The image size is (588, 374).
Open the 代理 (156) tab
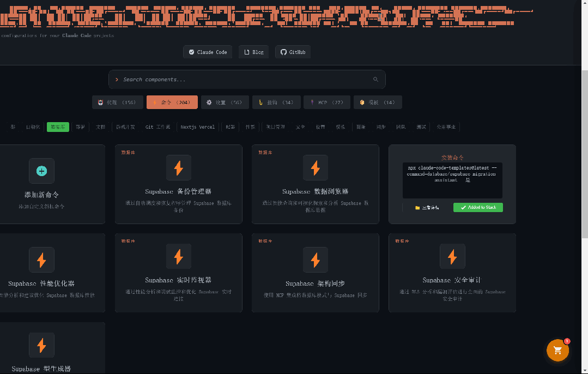pos(117,102)
